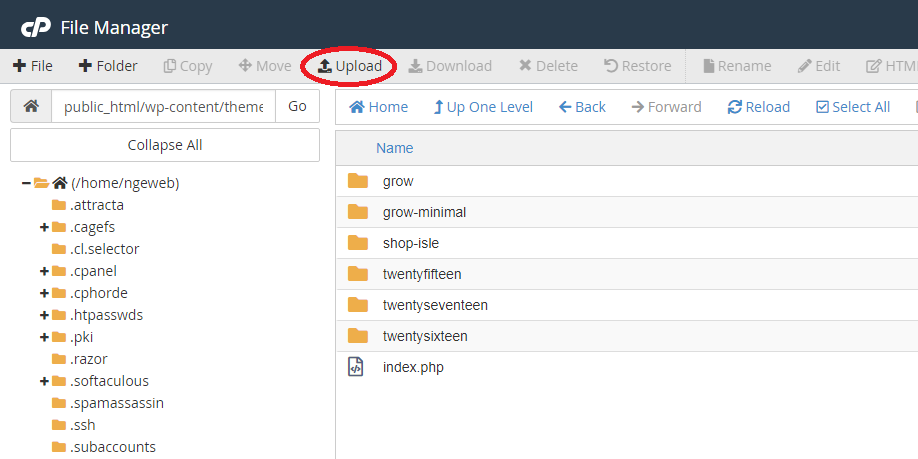Expand the .pki folder tree node
Screen dimensions: 918x459
coord(44,337)
